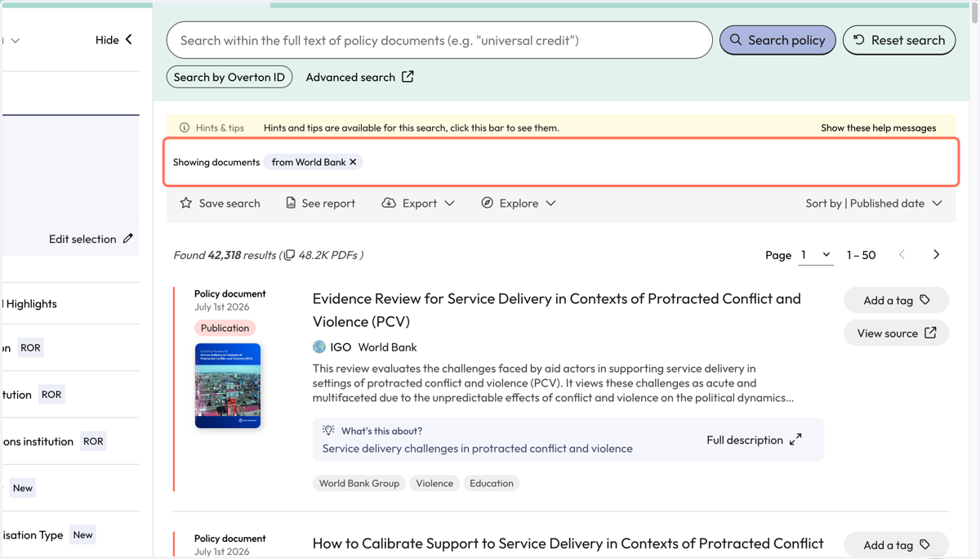Screen dimensions: 980x559
Task: Go to the previous results page
Action: pos(902,255)
